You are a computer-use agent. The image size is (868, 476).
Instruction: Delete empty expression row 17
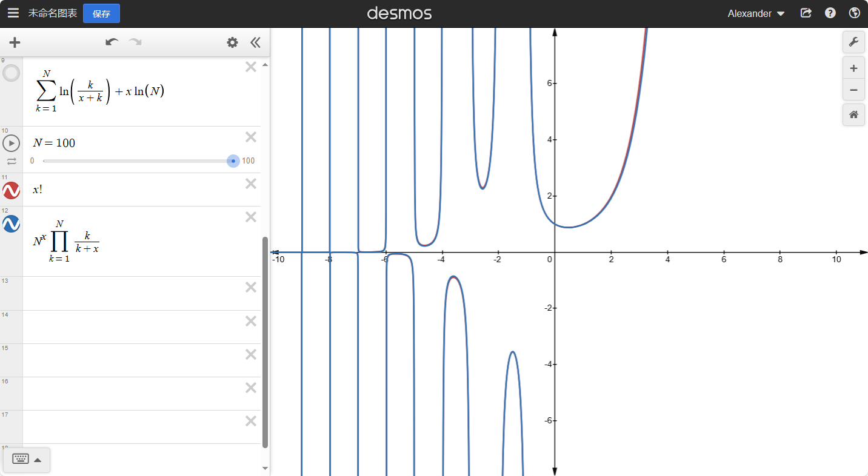point(251,421)
